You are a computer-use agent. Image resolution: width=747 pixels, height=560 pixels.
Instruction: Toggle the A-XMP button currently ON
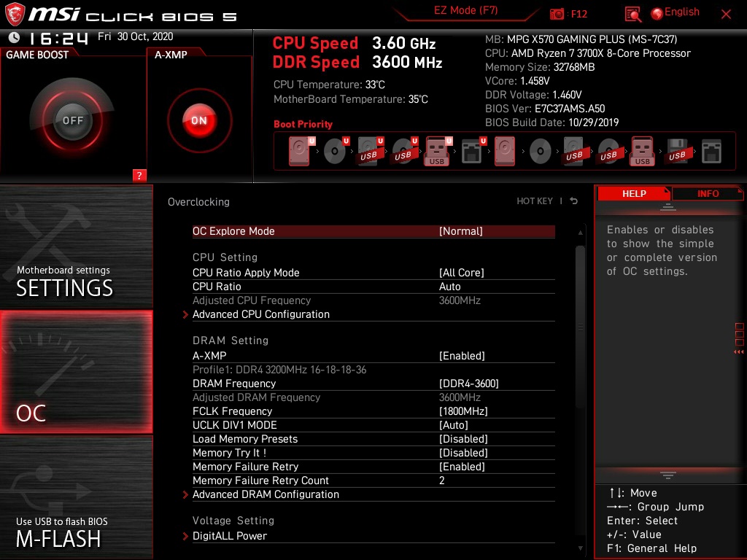[199, 120]
